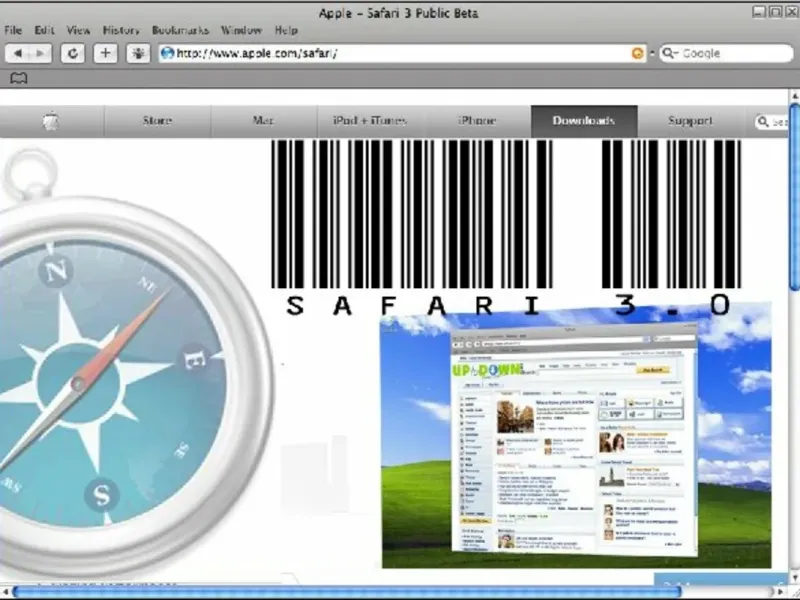Screen dimensions: 800x600
Task: Click the globe icon in address bar
Action: coord(167,53)
